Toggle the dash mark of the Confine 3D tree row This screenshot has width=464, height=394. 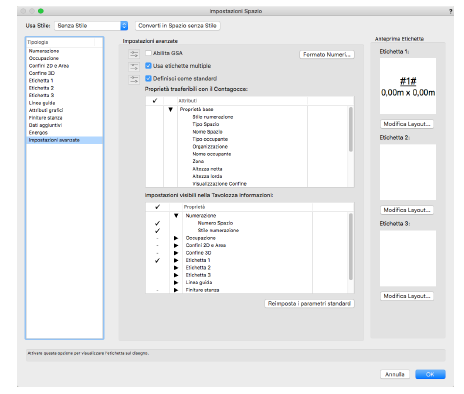(x=157, y=253)
